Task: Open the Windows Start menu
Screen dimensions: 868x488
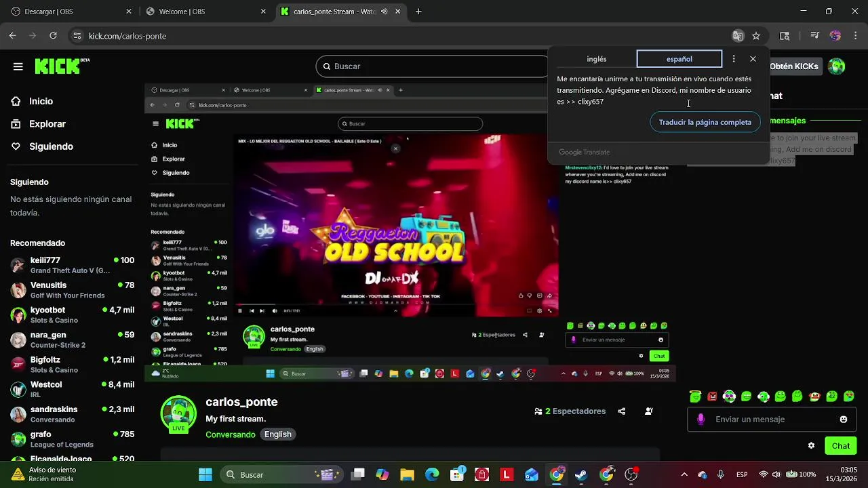Action: (x=205, y=474)
